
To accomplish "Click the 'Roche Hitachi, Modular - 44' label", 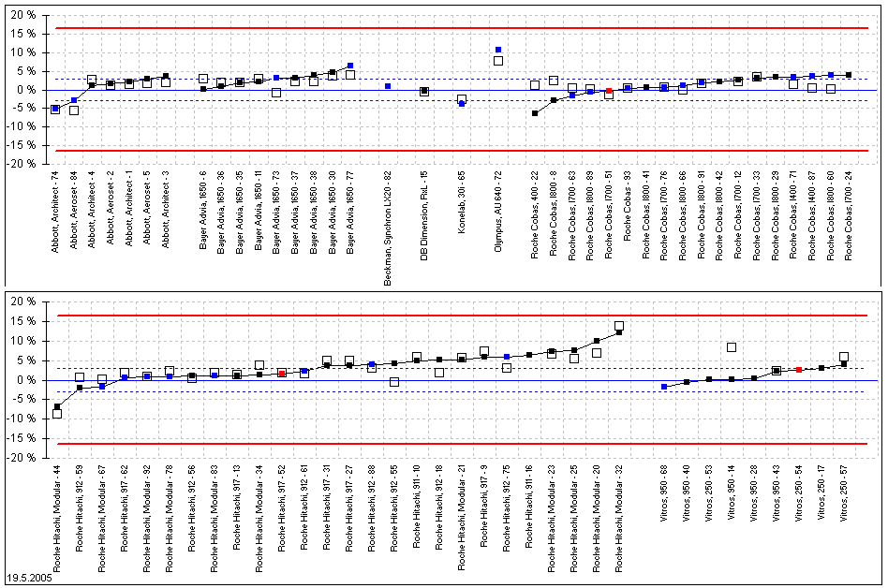I will pos(57,519).
